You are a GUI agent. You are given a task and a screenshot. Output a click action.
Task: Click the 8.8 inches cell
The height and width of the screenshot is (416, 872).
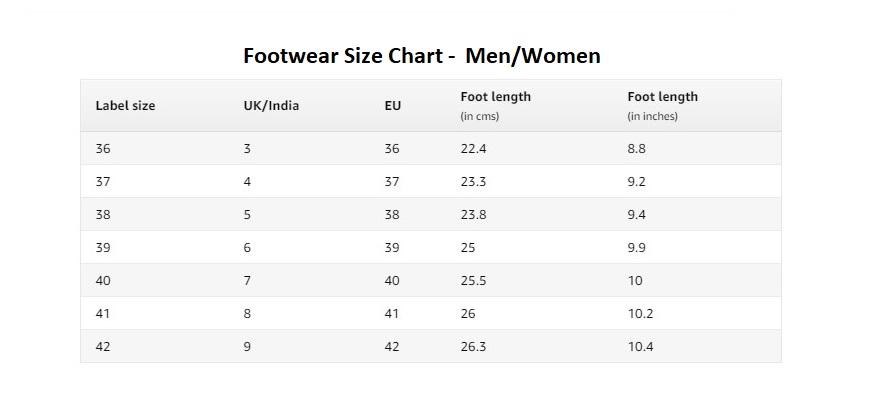coord(637,148)
